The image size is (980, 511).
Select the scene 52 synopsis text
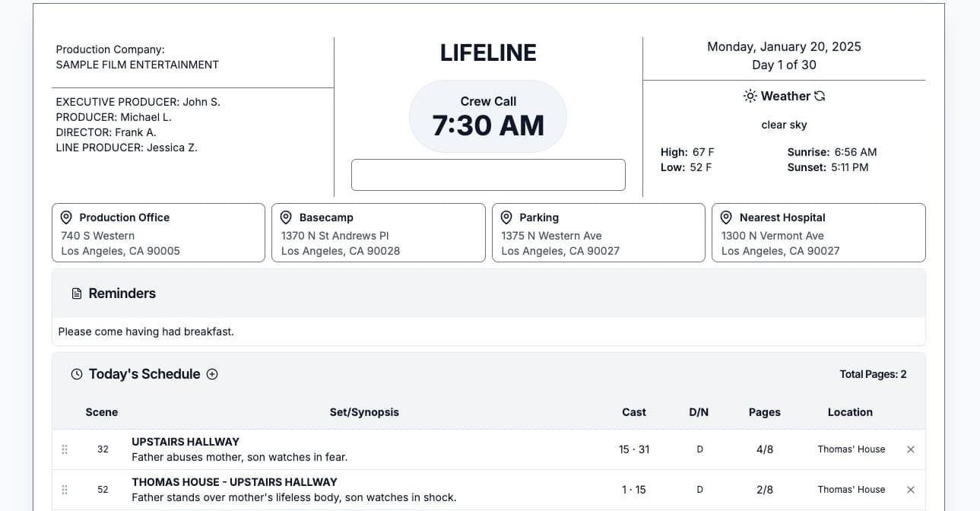(293, 497)
